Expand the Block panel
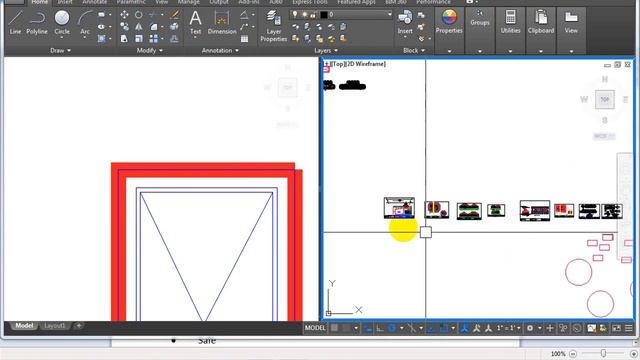This screenshot has width=640, height=360. (x=414, y=50)
